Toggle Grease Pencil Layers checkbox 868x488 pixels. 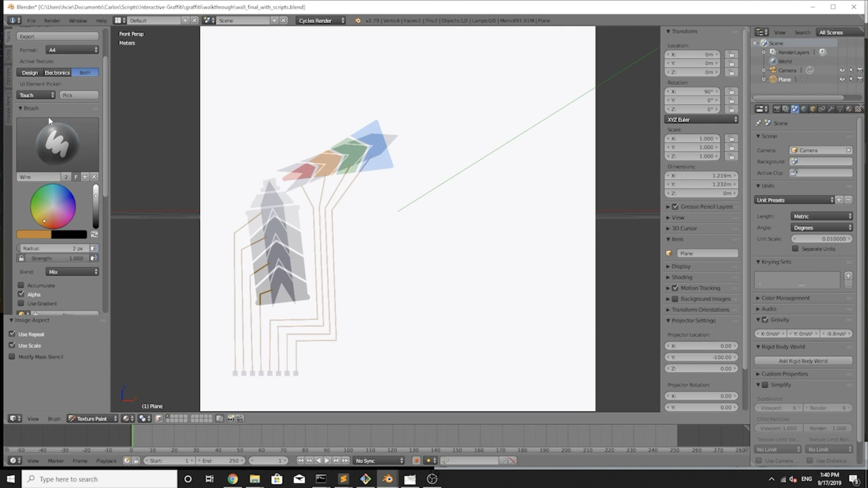(x=675, y=206)
